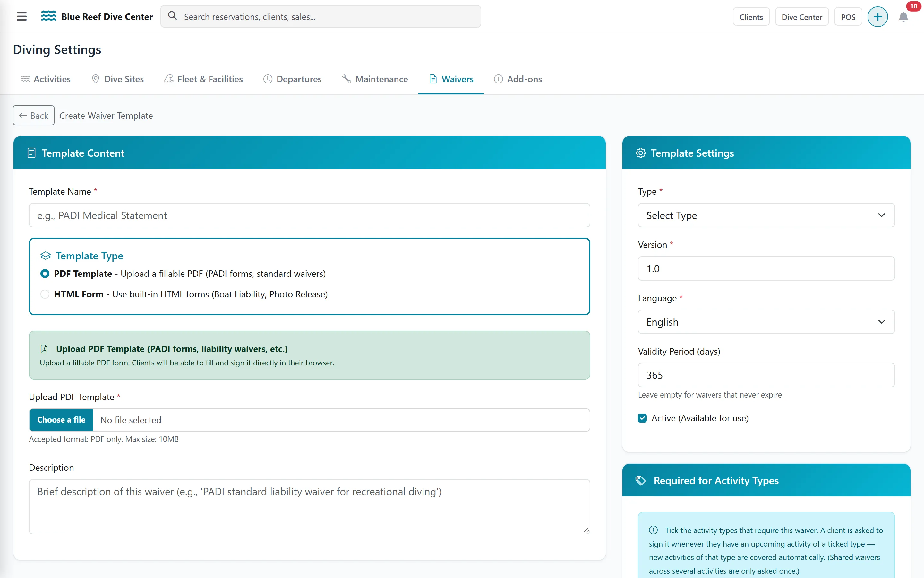Click Choose a file button
This screenshot has height=578, width=924.
pyautogui.click(x=61, y=420)
